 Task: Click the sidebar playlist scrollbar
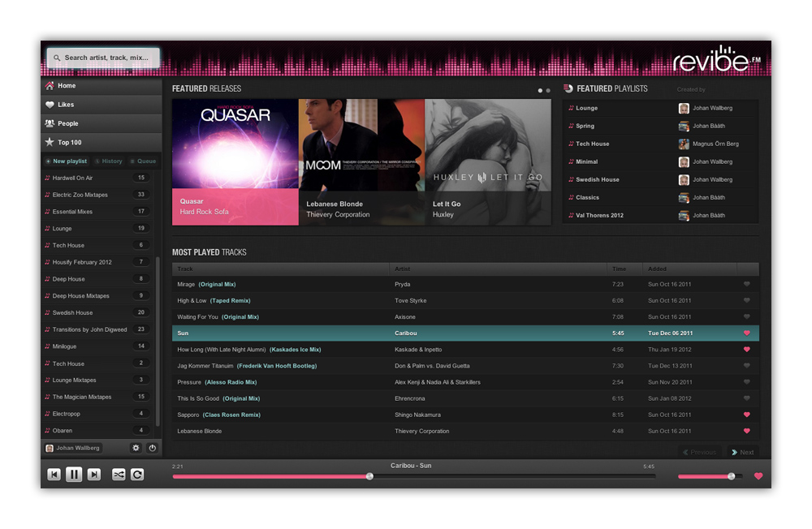tap(158, 342)
